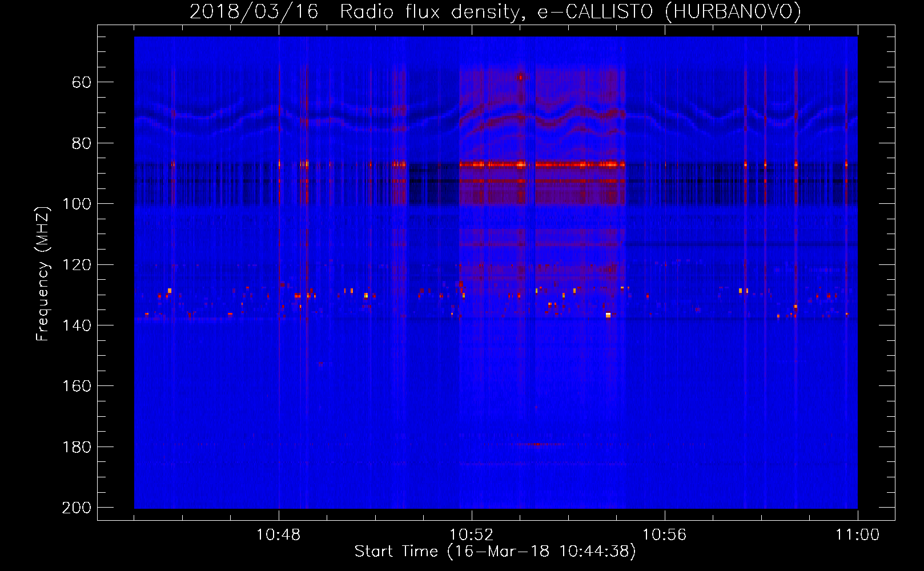Click the 10:48 time tick label
This screenshot has width=924, height=571.
coord(279,535)
